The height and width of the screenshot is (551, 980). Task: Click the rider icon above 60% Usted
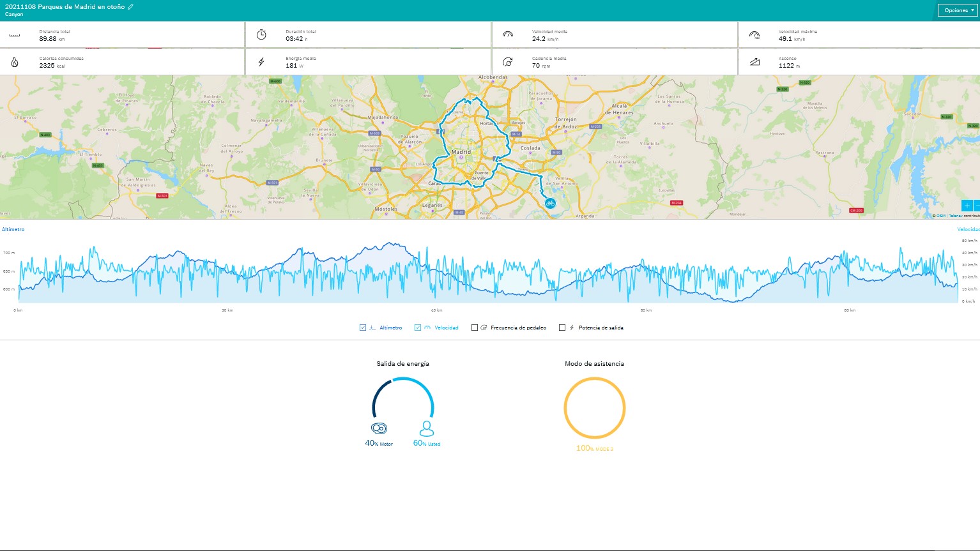427,428
